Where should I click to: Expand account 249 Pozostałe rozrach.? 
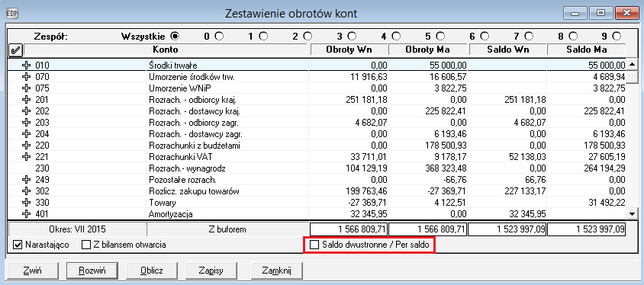click(27, 179)
